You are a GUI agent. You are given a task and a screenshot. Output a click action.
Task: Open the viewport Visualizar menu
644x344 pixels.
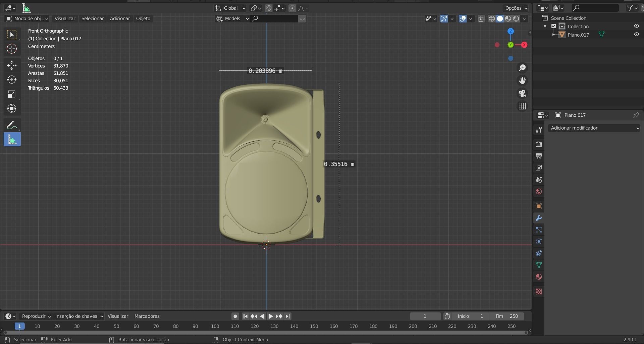tap(65, 18)
